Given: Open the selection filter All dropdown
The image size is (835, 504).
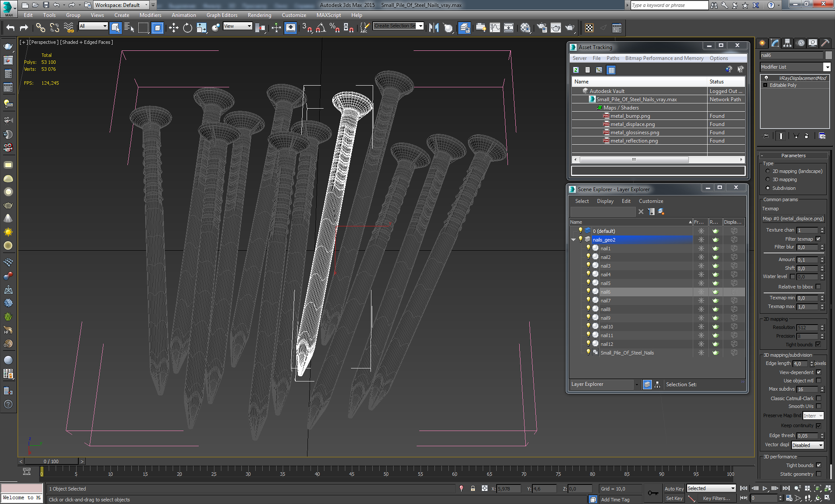Looking at the screenshot, I should [x=93, y=26].
